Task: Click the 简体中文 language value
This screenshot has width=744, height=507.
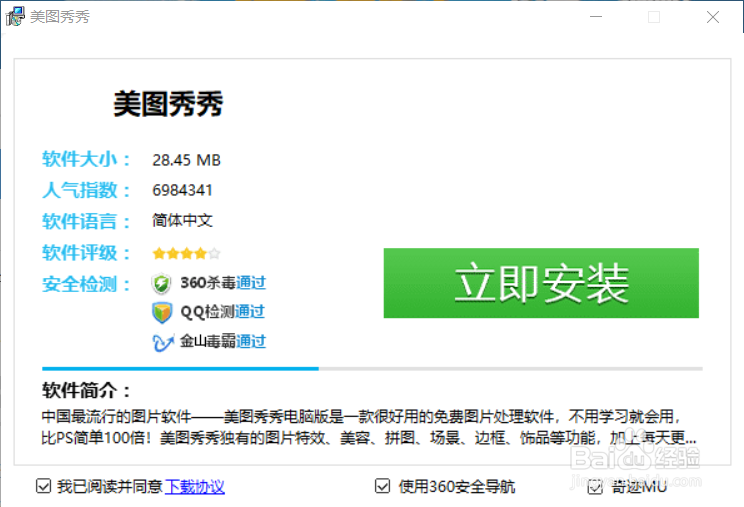Action: [x=182, y=220]
